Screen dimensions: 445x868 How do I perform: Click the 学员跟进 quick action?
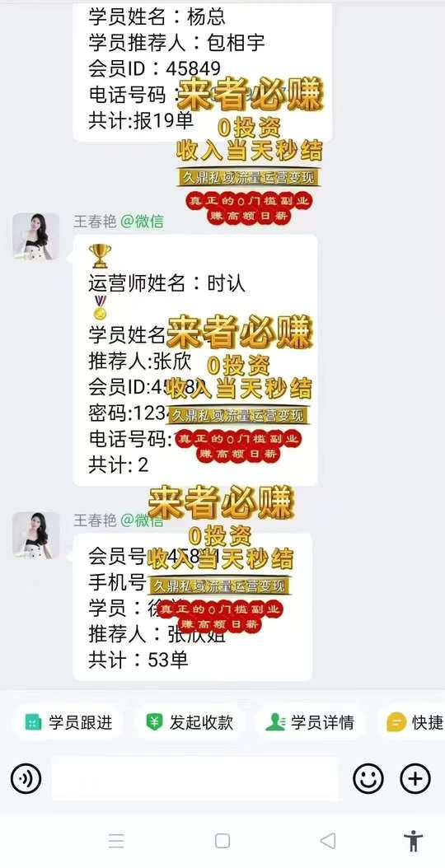68,722
